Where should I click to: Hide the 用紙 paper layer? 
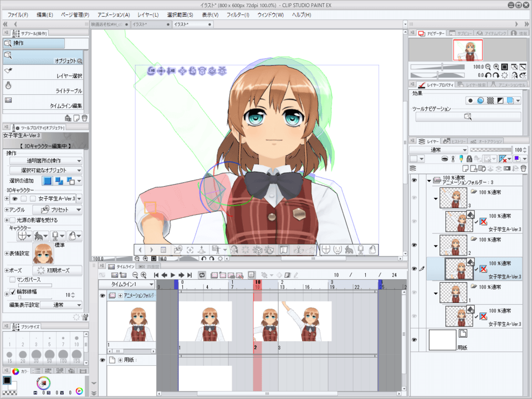click(414, 331)
